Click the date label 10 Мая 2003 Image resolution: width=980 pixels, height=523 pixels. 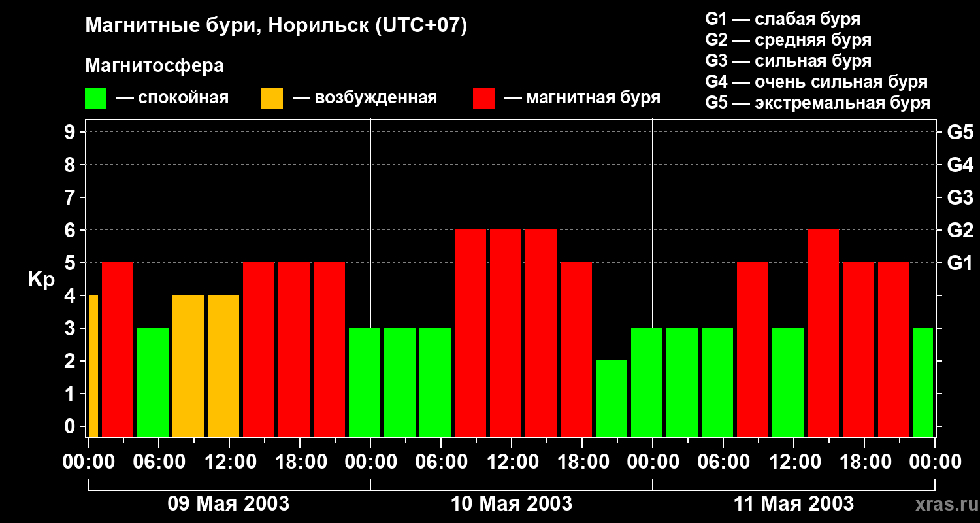click(512, 503)
